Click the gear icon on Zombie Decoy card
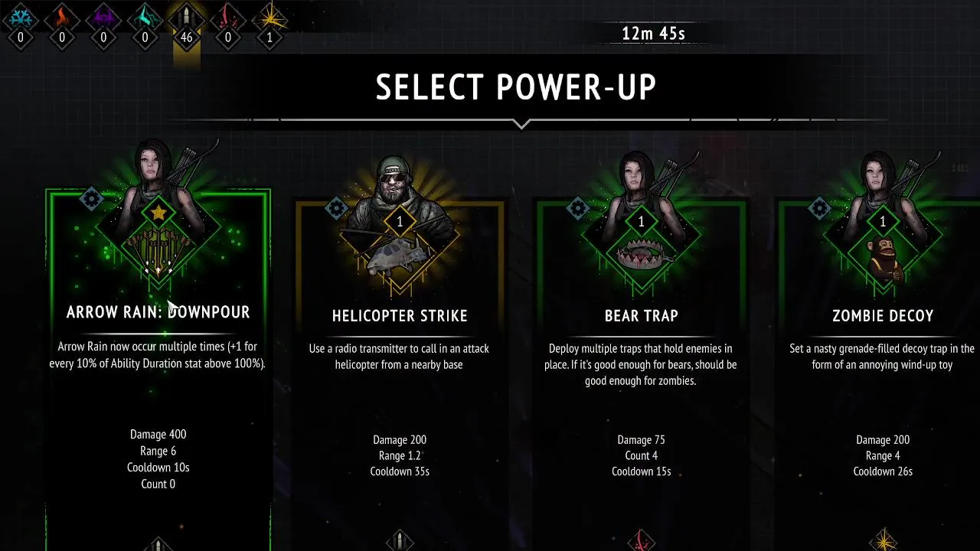980x551 pixels. [819, 208]
